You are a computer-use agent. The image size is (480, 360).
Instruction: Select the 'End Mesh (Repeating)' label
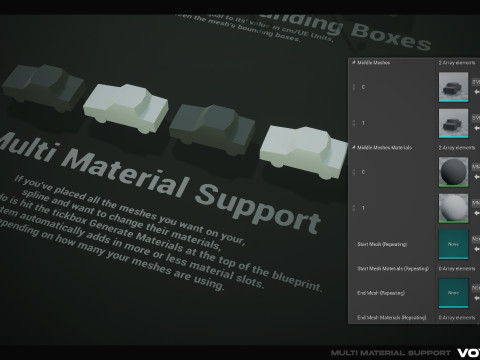[381, 293]
